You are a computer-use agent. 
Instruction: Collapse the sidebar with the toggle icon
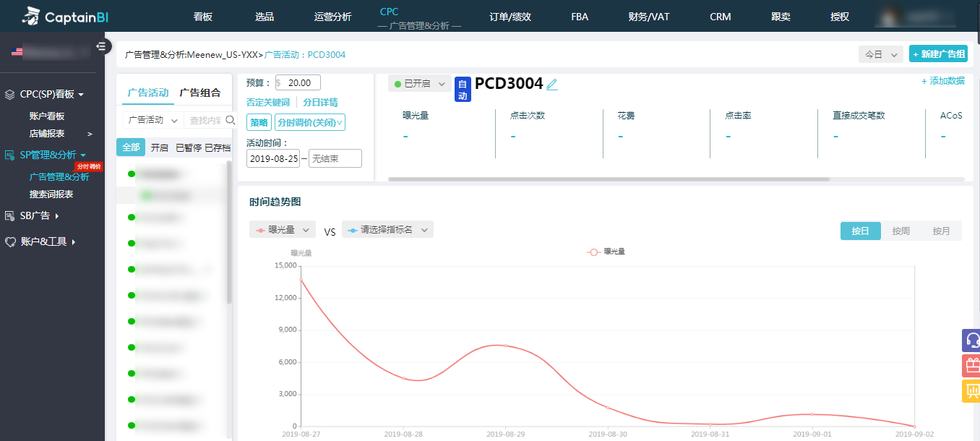point(101,46)
